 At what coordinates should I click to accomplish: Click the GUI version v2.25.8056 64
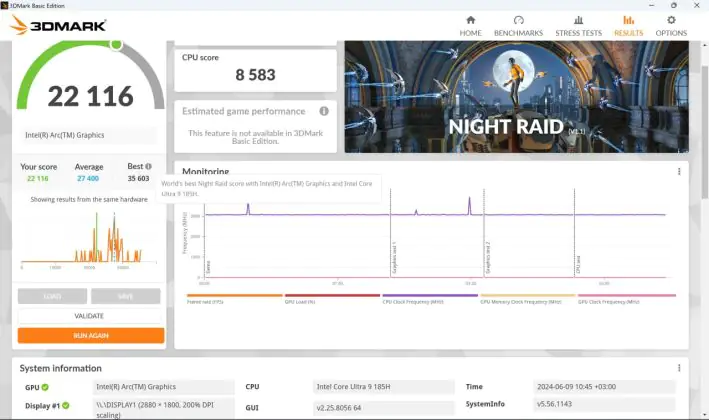coord(383,408)
